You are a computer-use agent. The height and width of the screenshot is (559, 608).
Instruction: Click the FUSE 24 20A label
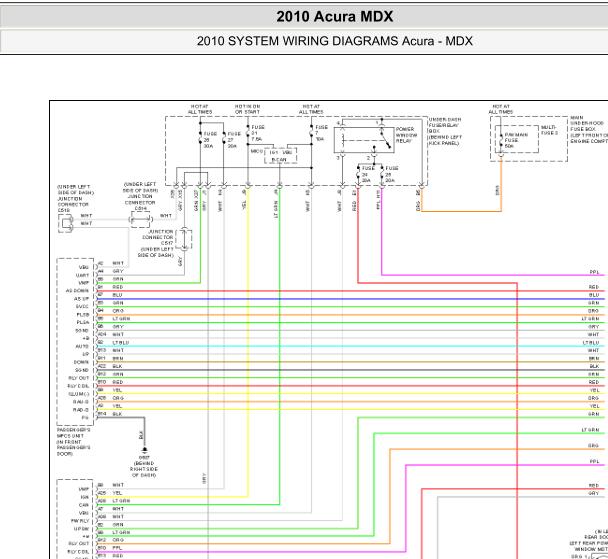[368, 174]
